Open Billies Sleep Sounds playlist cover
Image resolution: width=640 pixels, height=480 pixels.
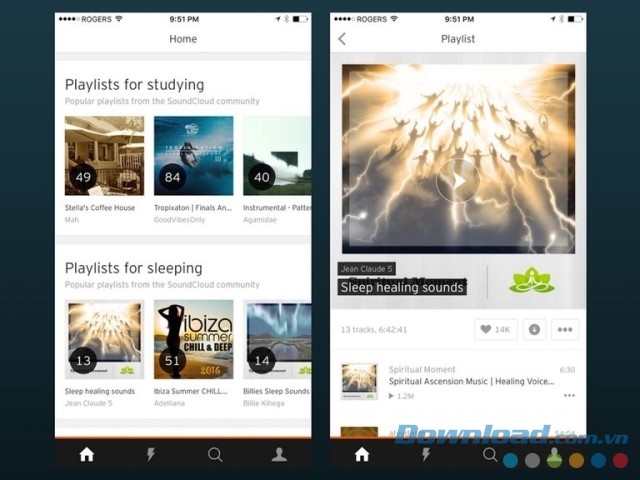point(277,339)
